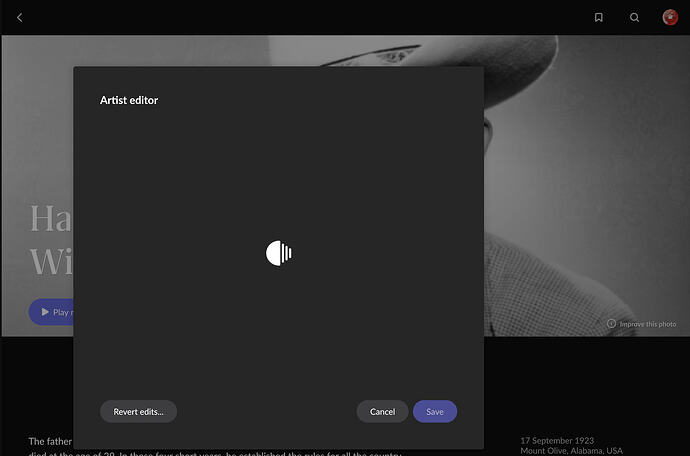This screenshot has height=456, width=690.
Task: Follow the Improve this photo link
Action: coord(648,324)
